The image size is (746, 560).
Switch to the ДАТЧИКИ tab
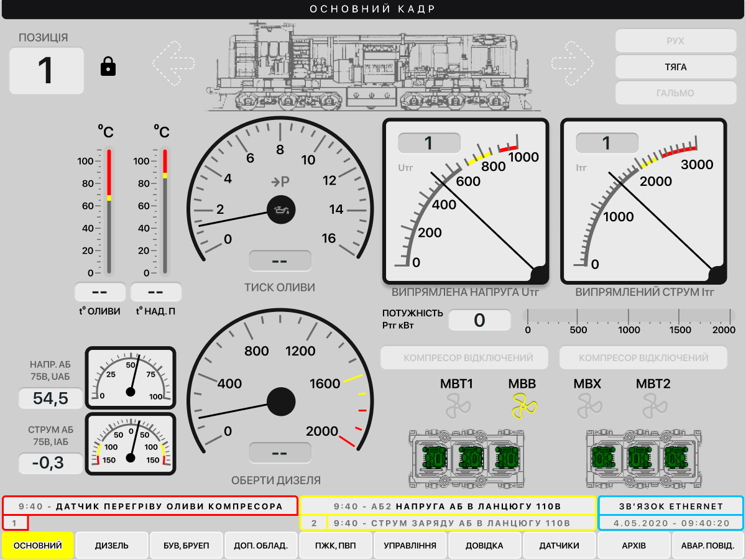pyautogui.click(x=559, y=546)
